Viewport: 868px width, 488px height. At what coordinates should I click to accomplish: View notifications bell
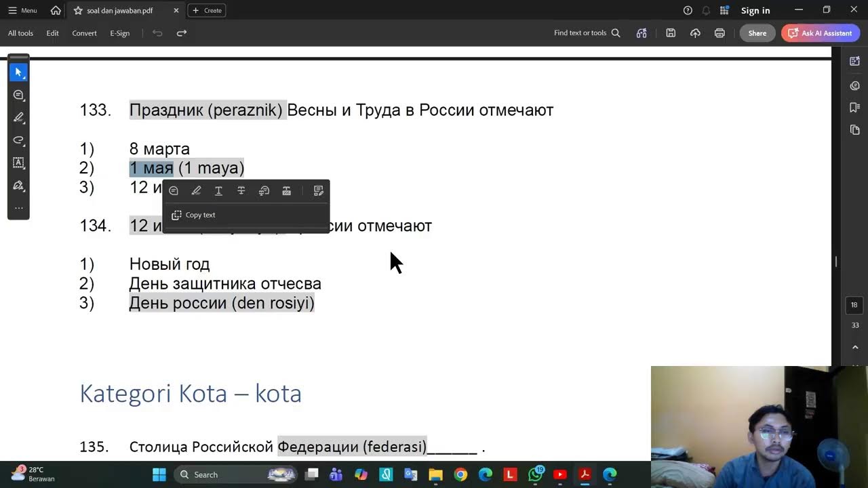tap(706, 10)
